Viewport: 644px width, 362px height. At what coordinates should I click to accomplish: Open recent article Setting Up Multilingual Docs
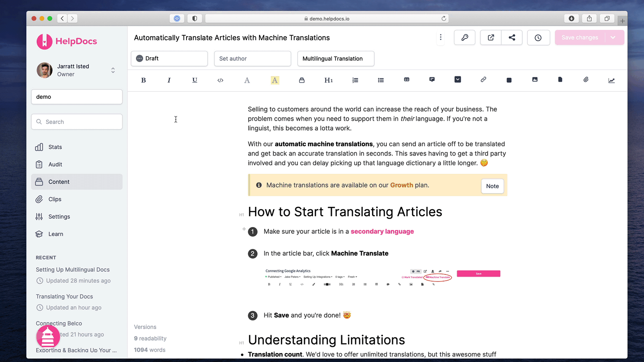(x=72, y=269)
